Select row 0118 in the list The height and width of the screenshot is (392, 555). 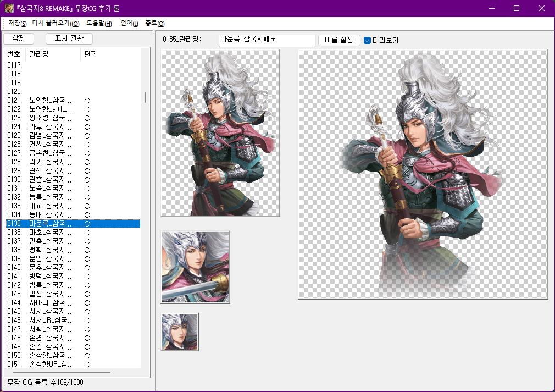pos(73,74)
